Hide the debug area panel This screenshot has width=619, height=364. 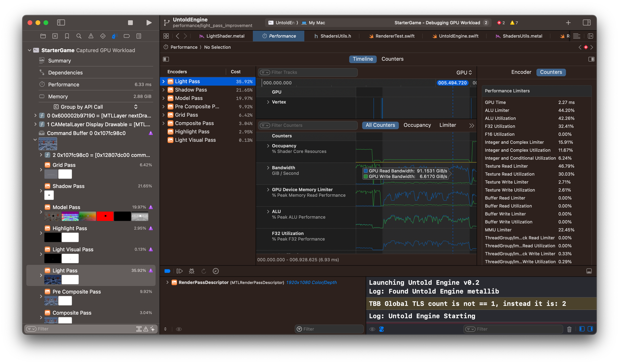(x=589, y=271)
